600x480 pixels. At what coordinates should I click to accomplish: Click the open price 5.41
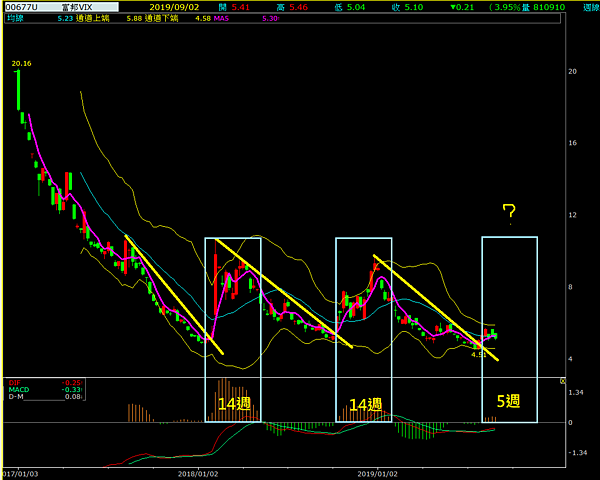click(241, 7)
